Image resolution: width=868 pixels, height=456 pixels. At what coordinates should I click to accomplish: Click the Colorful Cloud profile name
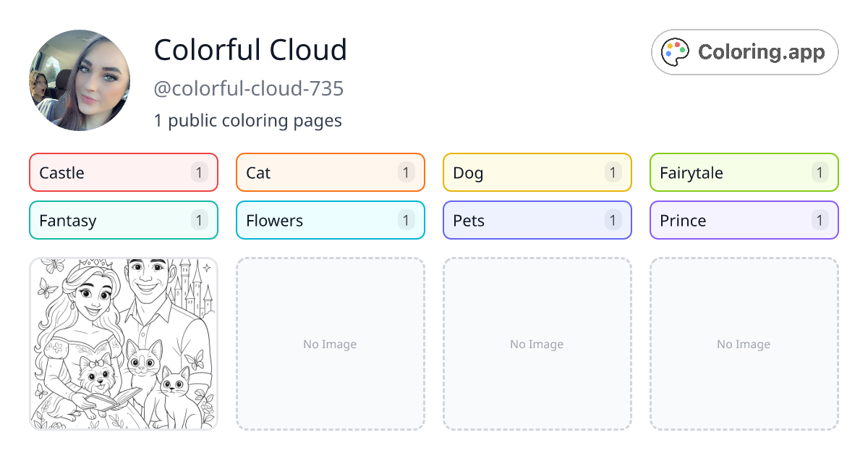coord(250,50)
